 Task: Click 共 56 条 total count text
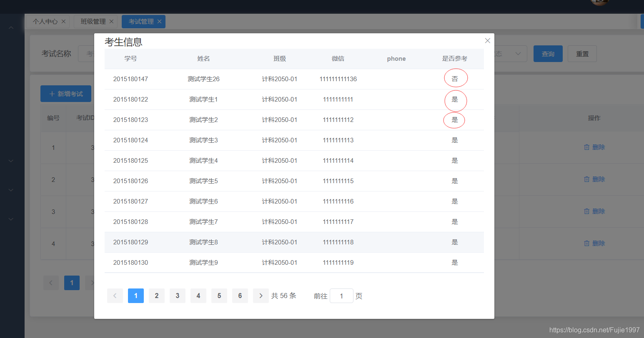(x=284, y=296)
